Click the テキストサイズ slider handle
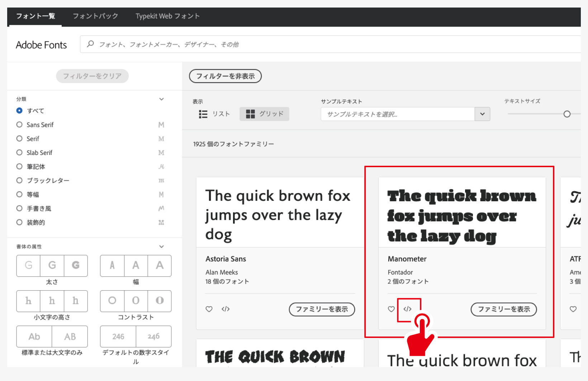588x381 pixels. pos(567,114)
